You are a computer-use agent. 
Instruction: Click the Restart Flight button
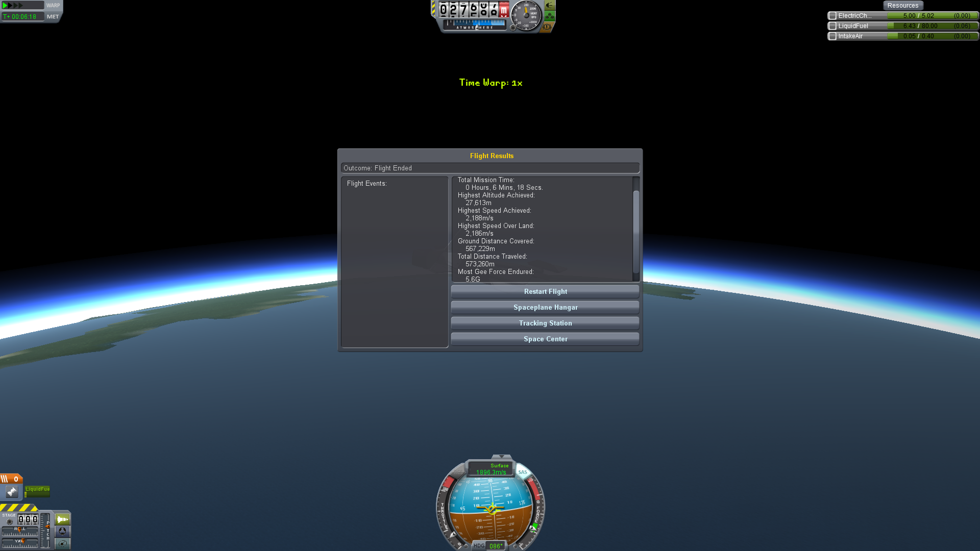(x=545, y=291)
